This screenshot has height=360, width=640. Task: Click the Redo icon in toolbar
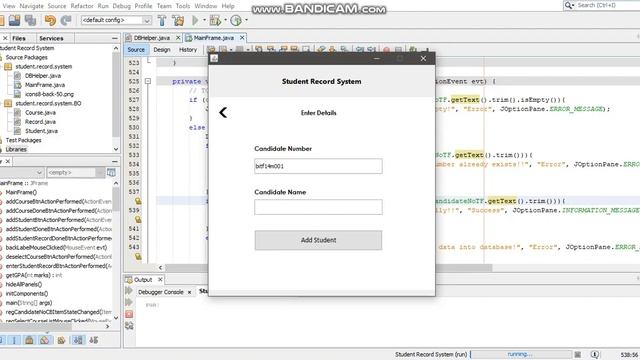(66, 20)
